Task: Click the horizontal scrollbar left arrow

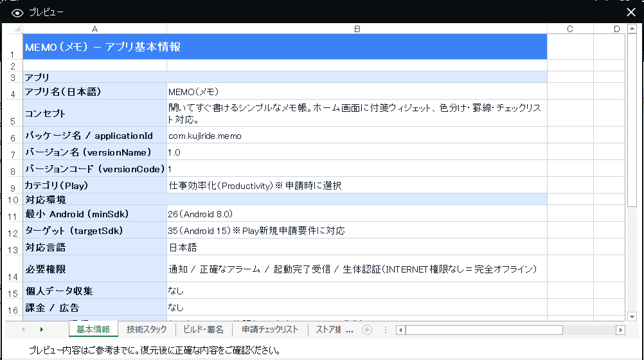Action: click(400, 330)
